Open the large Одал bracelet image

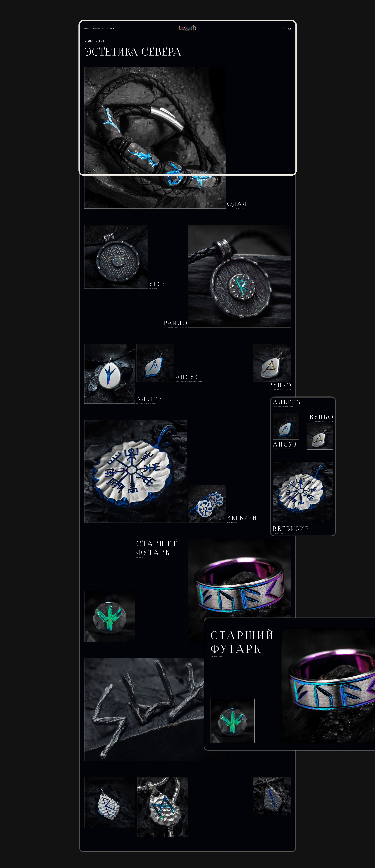click(155, 137)
